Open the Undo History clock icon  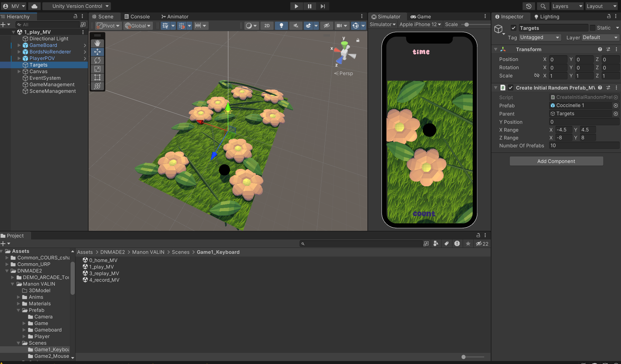point(528,6)
